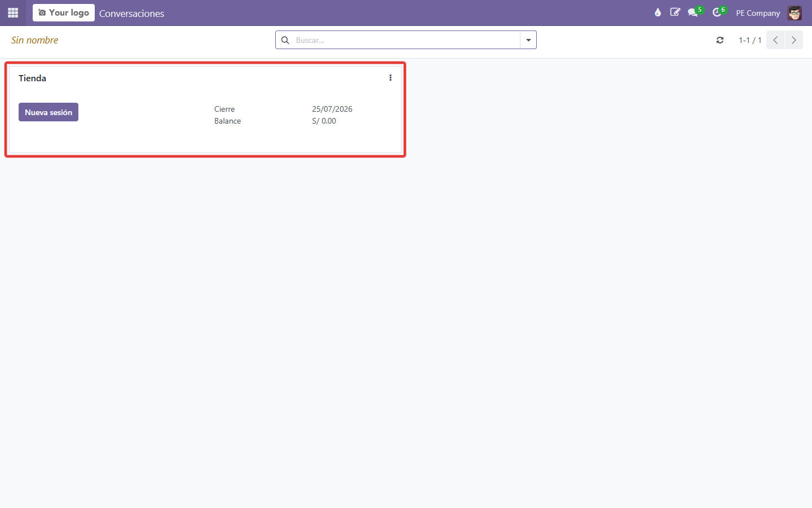The width and height of the screenshot is (812, 508).
Task: Expand the search options dropdown arrow
Action: pos(528,40)
